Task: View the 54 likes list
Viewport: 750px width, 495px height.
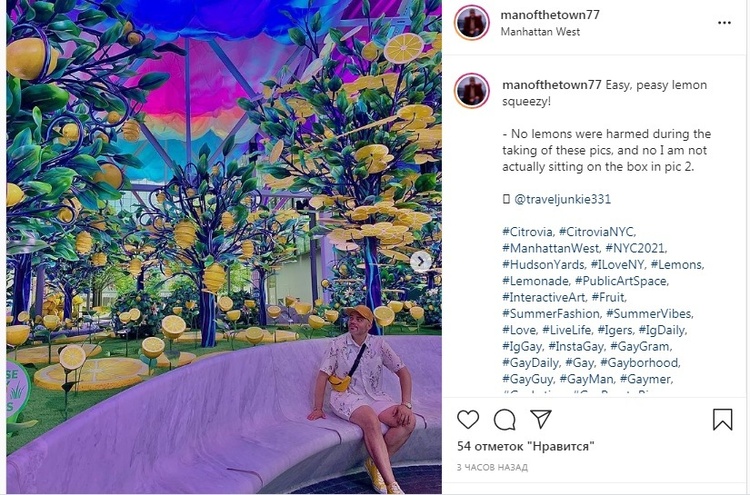Action: click(x=525, y=446)
